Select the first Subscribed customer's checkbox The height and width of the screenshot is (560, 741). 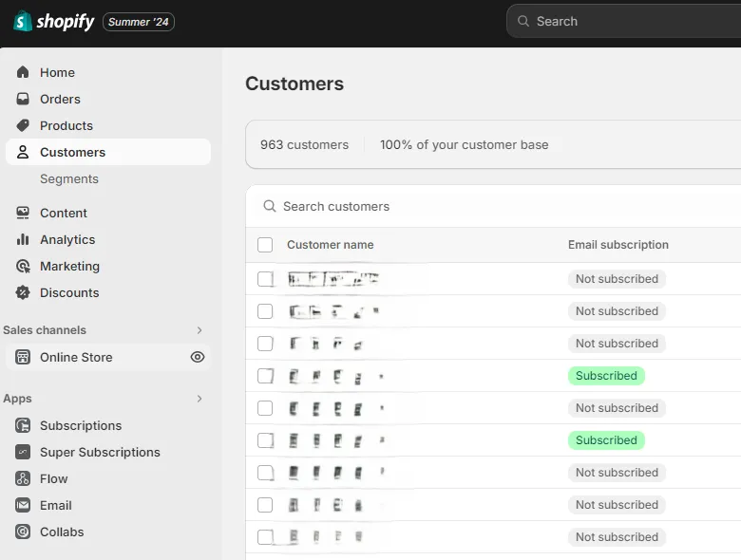coord(265,376)
